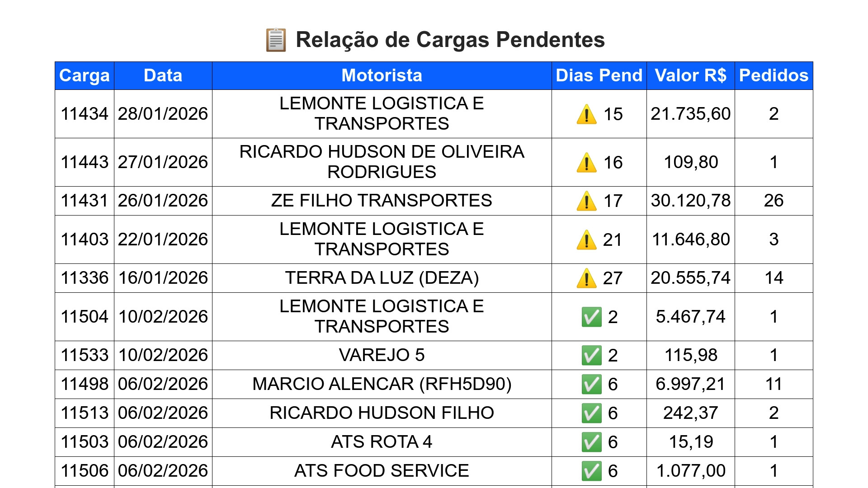Select the Valor R$ column header
Viewport: 868px width, 488px height.
(x=691, y=75)
